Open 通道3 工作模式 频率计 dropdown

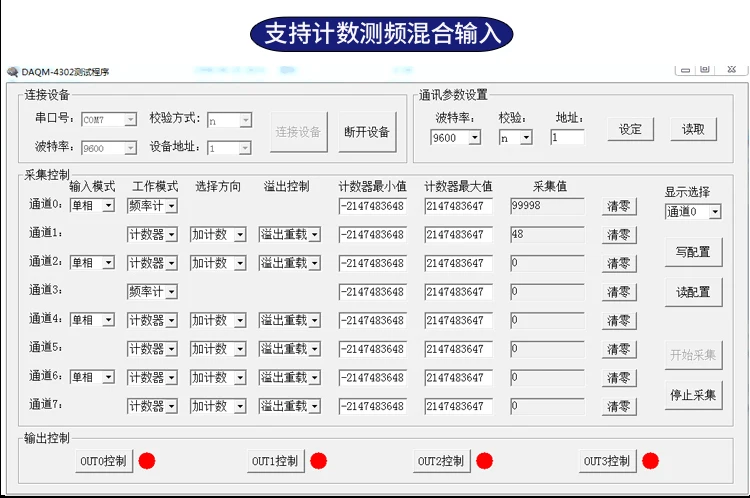152,291
